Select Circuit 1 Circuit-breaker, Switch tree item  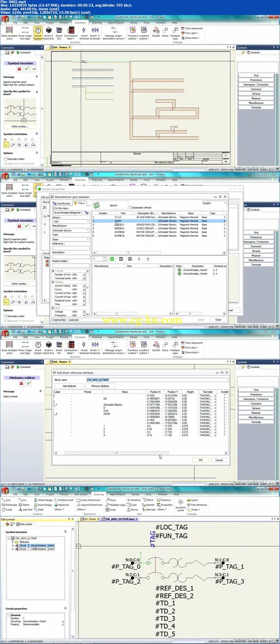pos(37,549)
